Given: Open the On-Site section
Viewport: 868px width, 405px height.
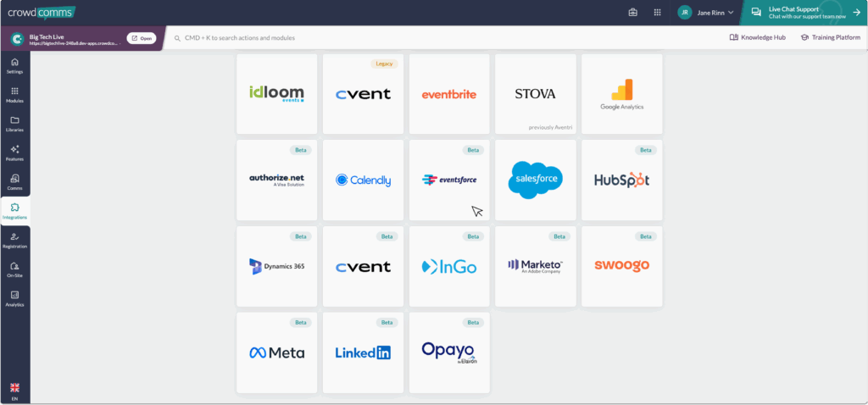Looking at the screenshot, I should pyautogui.click(x=14, y=269).
